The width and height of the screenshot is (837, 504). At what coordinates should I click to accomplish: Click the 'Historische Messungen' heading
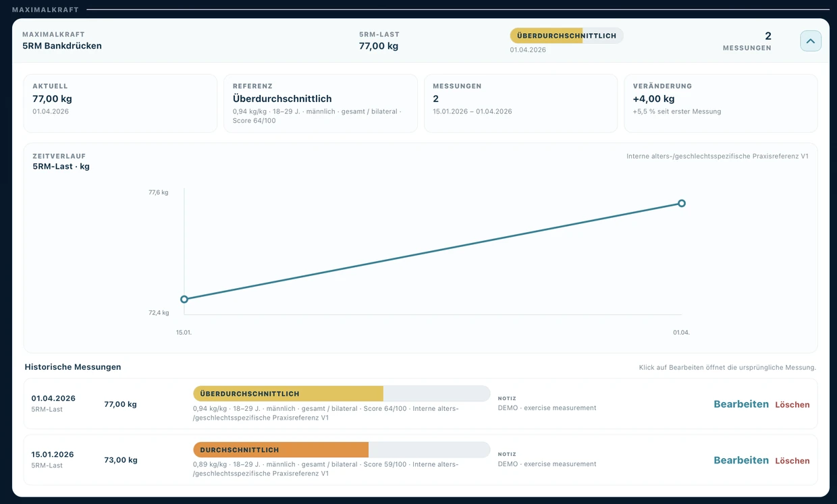point(73,367)
